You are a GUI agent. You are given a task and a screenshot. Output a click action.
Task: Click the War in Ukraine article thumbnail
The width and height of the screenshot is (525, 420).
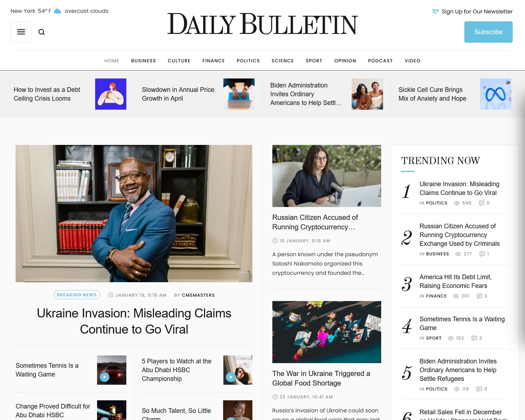tap(326, 332)
